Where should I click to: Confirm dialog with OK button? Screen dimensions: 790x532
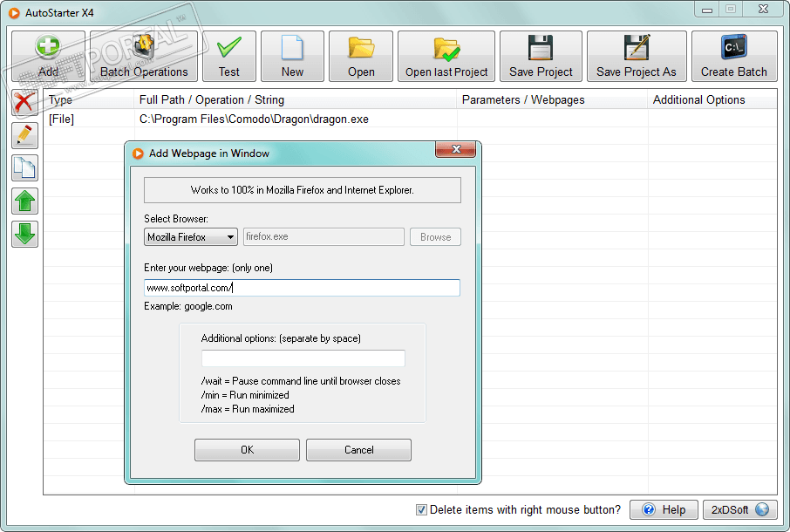click(x=247, y=450)
